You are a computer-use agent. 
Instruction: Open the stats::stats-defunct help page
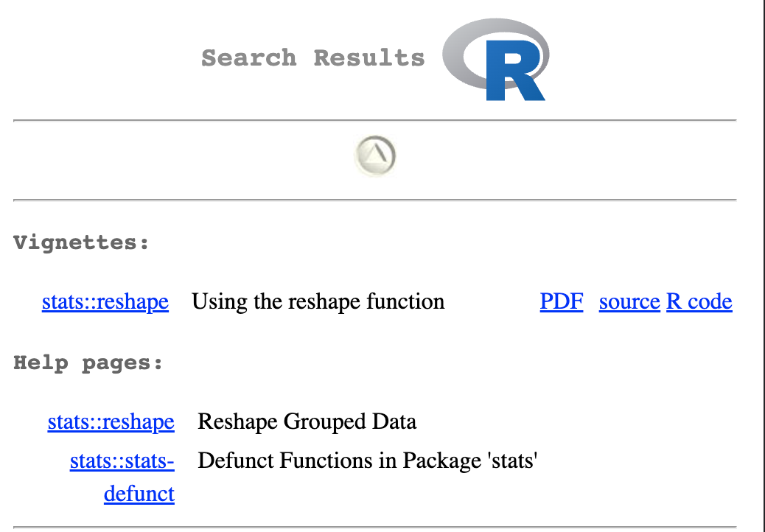click(x=122, y=461)
